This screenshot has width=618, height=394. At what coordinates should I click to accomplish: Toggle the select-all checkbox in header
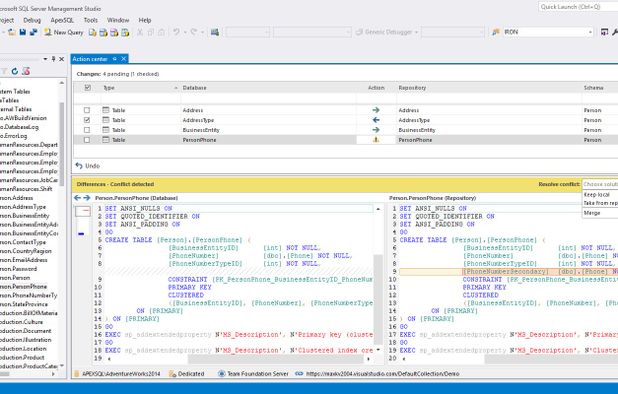point(87,87)
